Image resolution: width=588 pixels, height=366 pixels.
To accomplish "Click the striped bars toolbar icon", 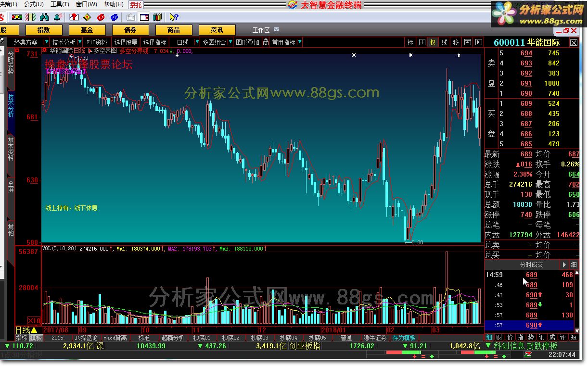I will coord(30,17).
